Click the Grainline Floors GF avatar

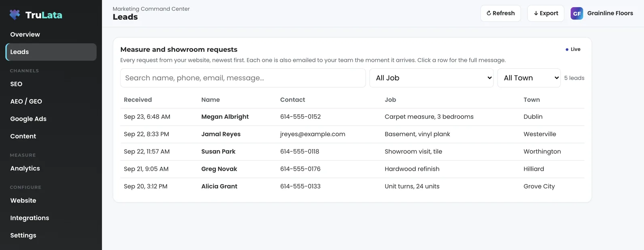pyautogui.click(x=577, y=13)
